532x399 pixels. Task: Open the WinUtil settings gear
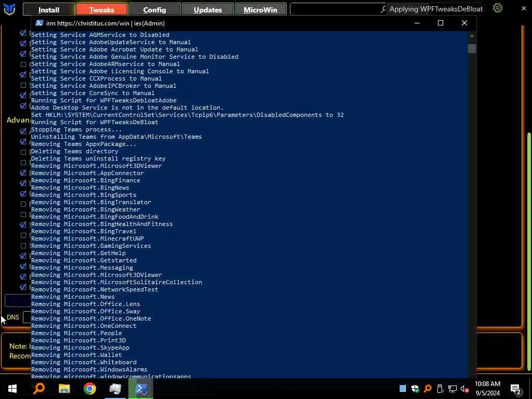coord(497,8)
